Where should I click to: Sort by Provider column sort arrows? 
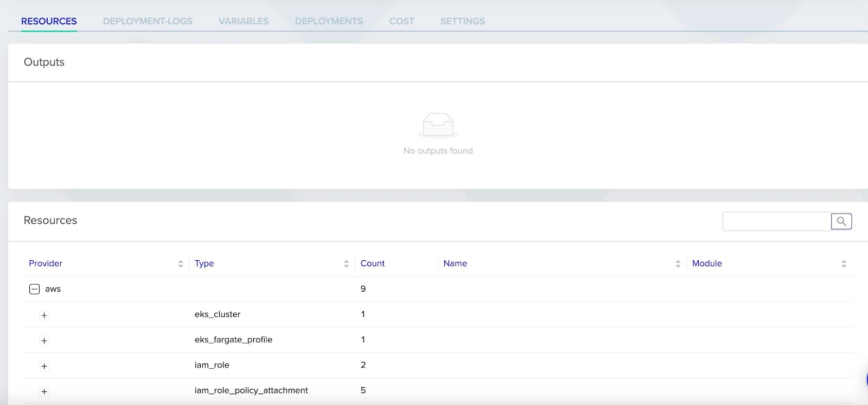[181, 264]
